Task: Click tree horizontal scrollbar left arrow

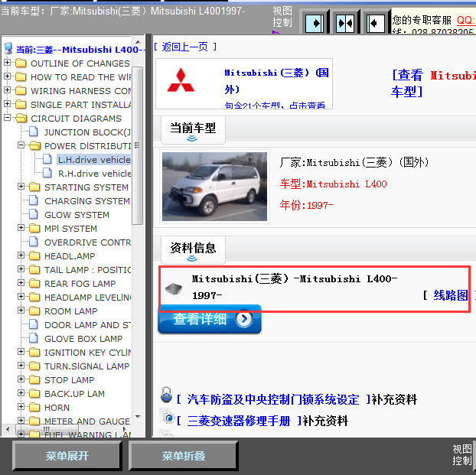Action: pos(8,429)
